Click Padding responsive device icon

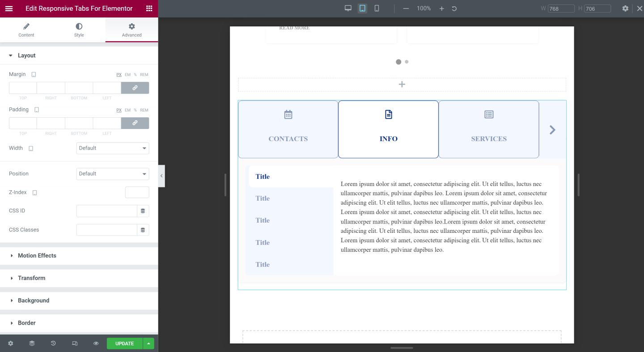pos(37,110)
